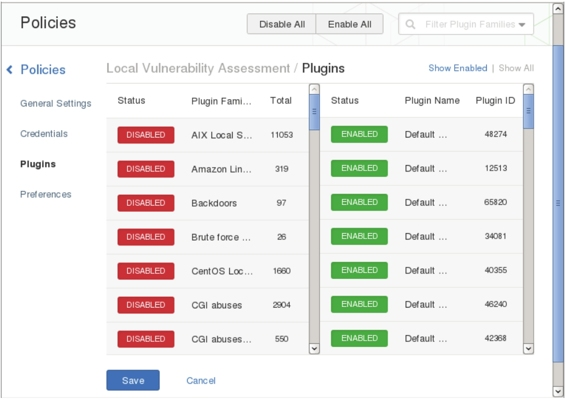
Task: Toggle the DISABLED status for the CGI abuses family
Action: coord(146,305)
